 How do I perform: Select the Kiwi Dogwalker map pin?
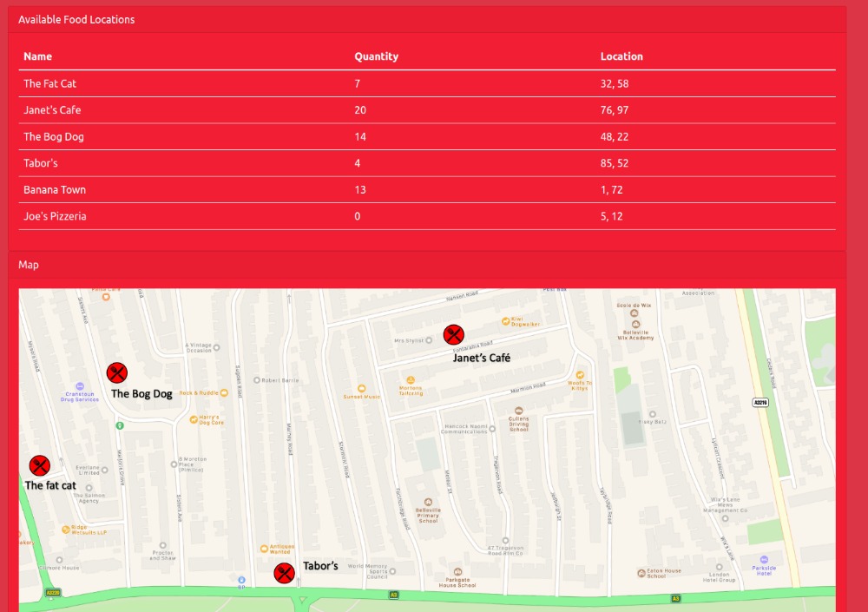(x=505, y=321)
